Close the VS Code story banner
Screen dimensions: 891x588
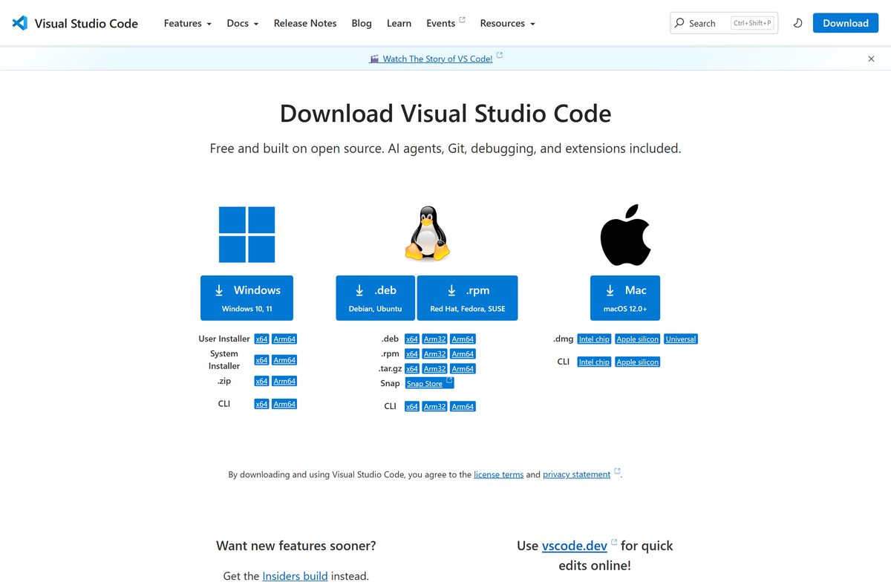click(872, 59)
